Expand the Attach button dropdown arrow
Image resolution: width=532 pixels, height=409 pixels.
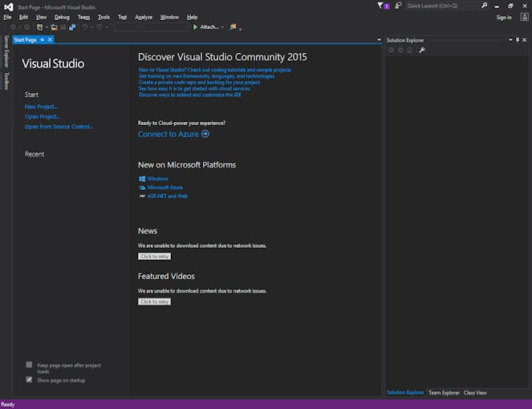(x=223, y=26)
